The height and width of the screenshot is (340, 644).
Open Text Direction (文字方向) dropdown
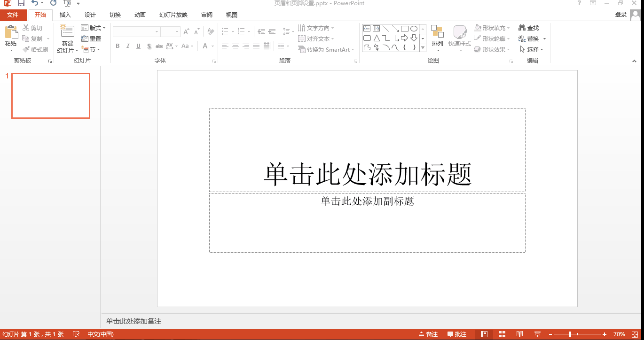[x=316, y=28]
